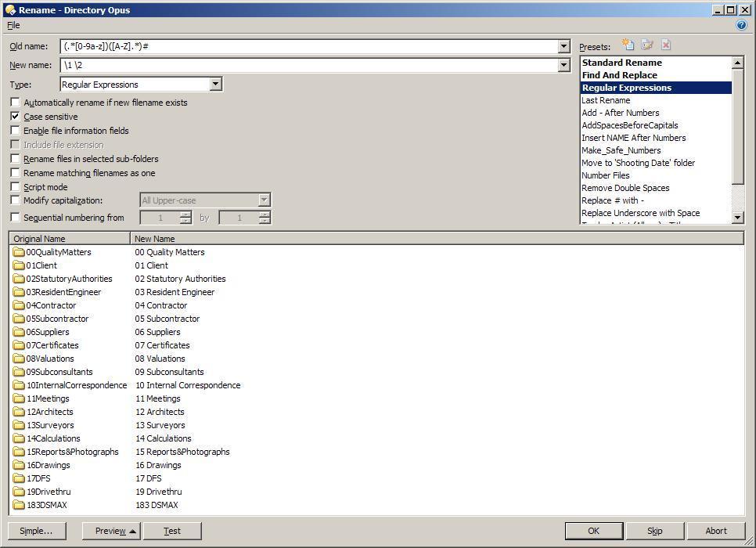Image resolution: width=756 pixels, height=548 pixels.
Task: Click the folder icon beside 04Contractor
Action: 19,305
